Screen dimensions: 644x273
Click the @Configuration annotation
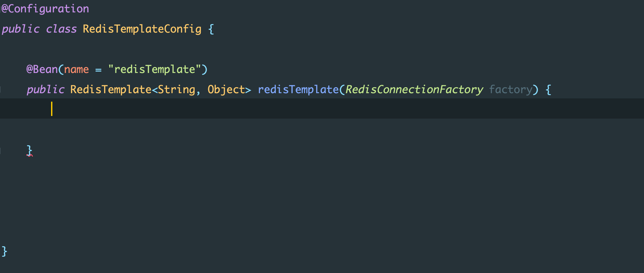pos(45,9)
